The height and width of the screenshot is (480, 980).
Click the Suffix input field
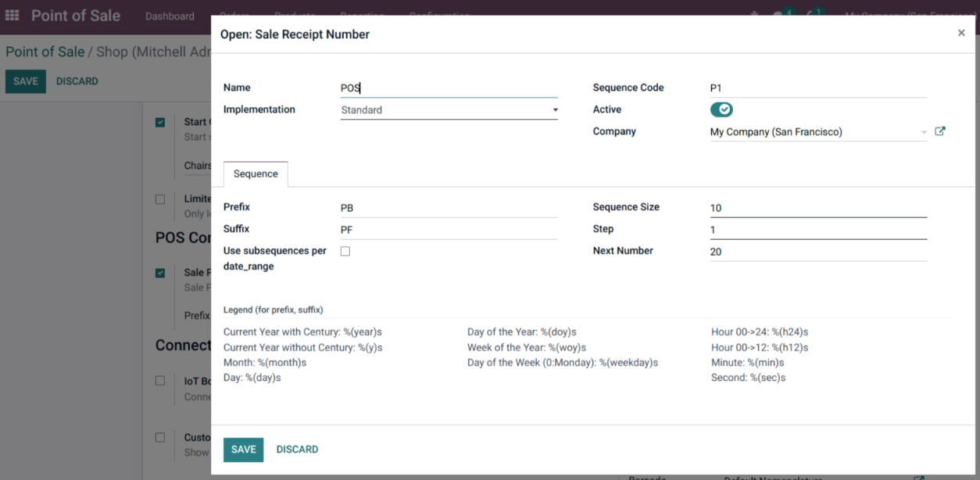[449, 230]
